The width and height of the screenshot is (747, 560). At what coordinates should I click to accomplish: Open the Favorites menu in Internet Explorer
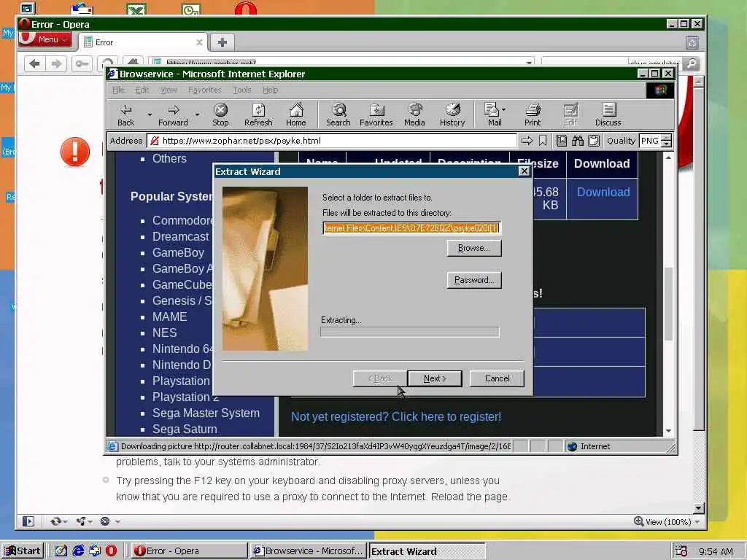[204, 90]
